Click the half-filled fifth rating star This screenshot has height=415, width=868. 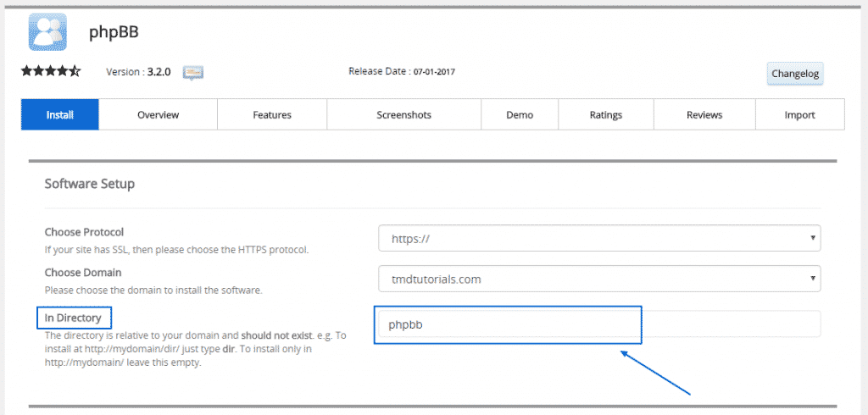(x=75, y=71)
